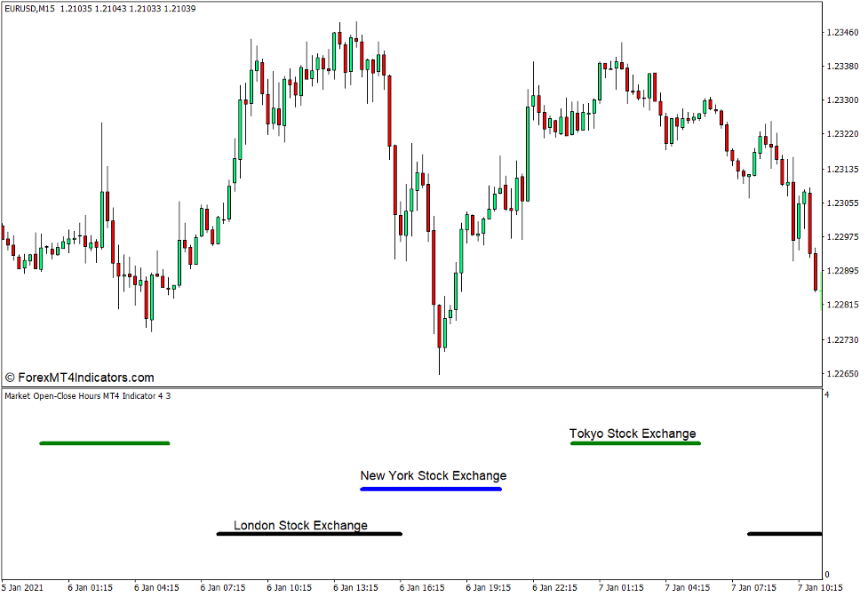Click the leftmost green session line
This screenshot has height=597, width=868.
pos(104,442)
